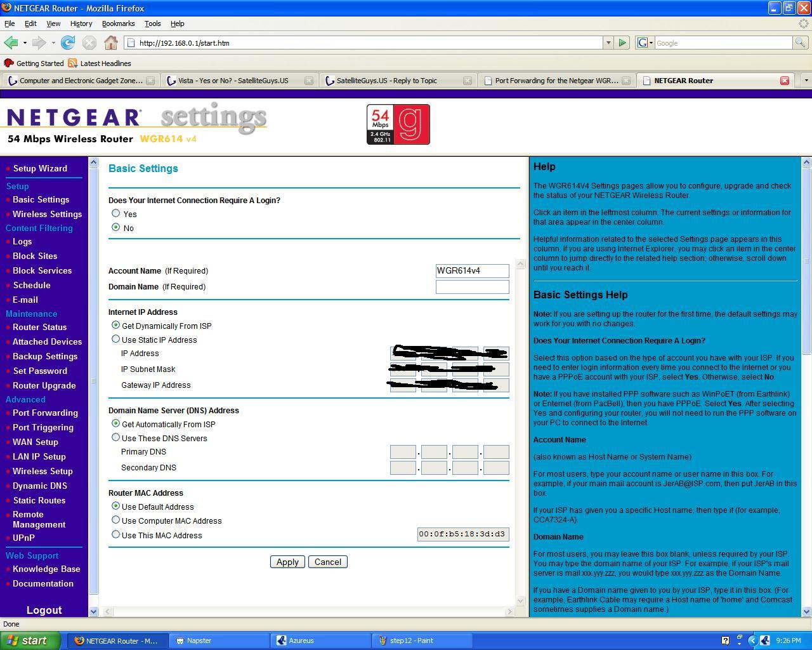This screenshot has height=650, width=812.
Task: Open the forward button history dropdown arrow
Action: click(x=53, y=43)
